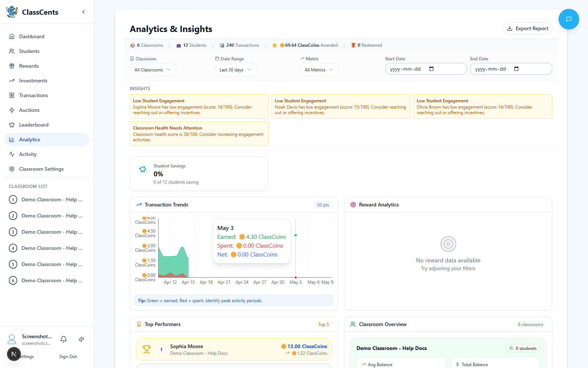Image resolution: width=588 pixels, height=368 pixels.
Task: Select third Demo Classroom in classroom list
Action: (x=47, y=232)
